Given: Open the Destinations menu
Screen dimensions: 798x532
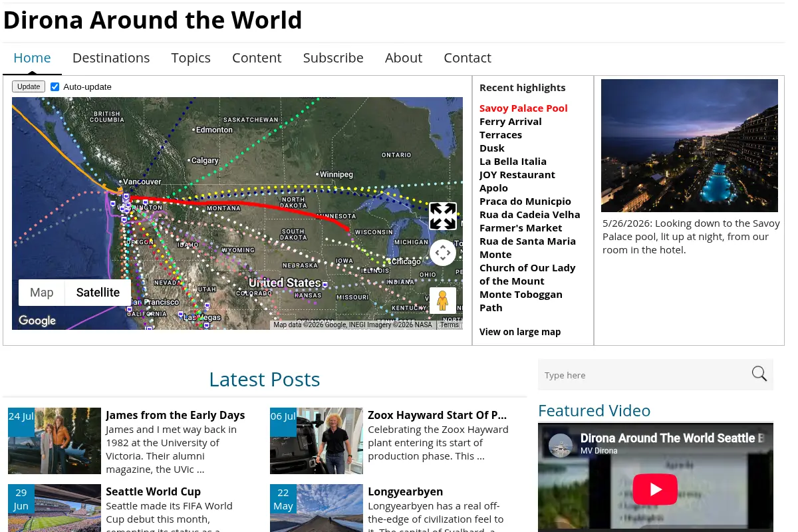Looking at the screenshot, I should click(x=111, y=58).
